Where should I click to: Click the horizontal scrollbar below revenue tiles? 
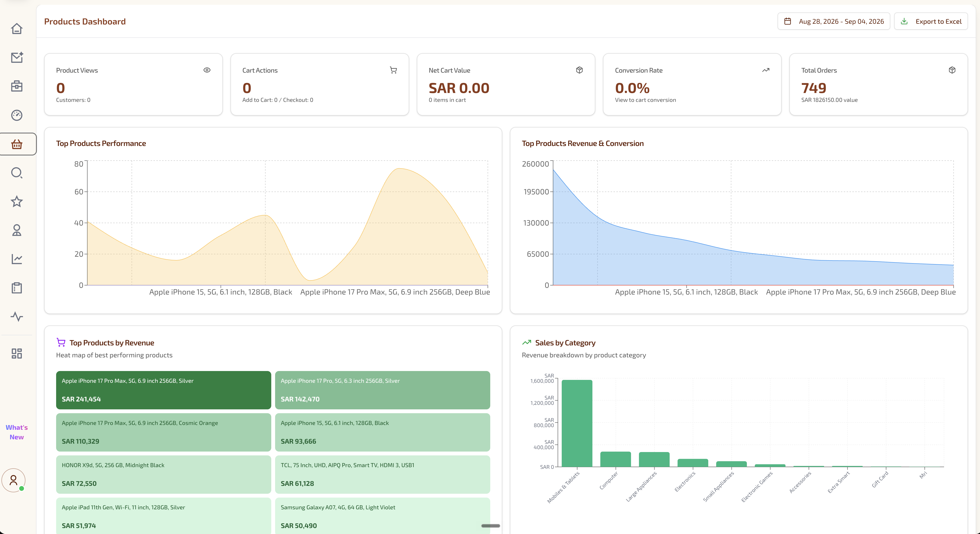click(x=490, y=526)
